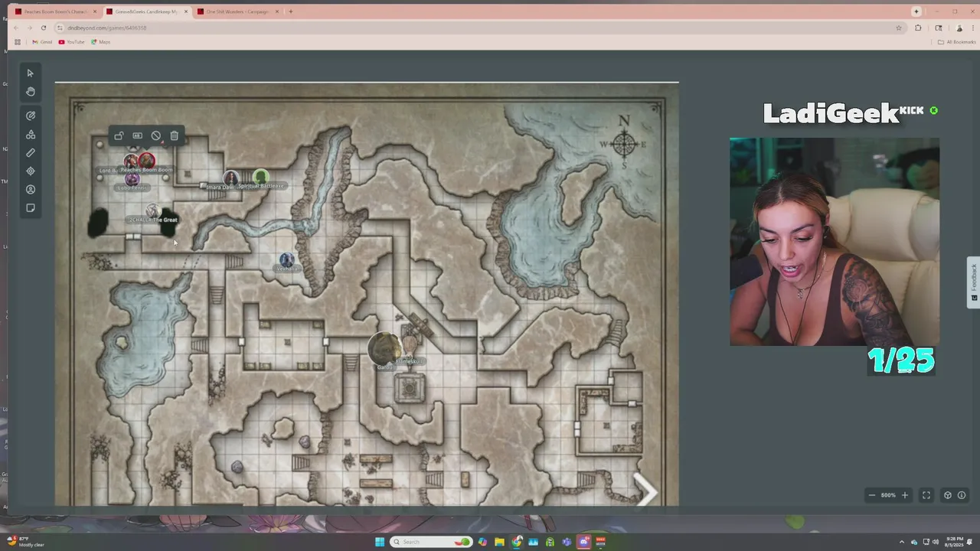The image size is (980, 551).
Task: Click the 500% zoom level value
Action: point(888,495)
